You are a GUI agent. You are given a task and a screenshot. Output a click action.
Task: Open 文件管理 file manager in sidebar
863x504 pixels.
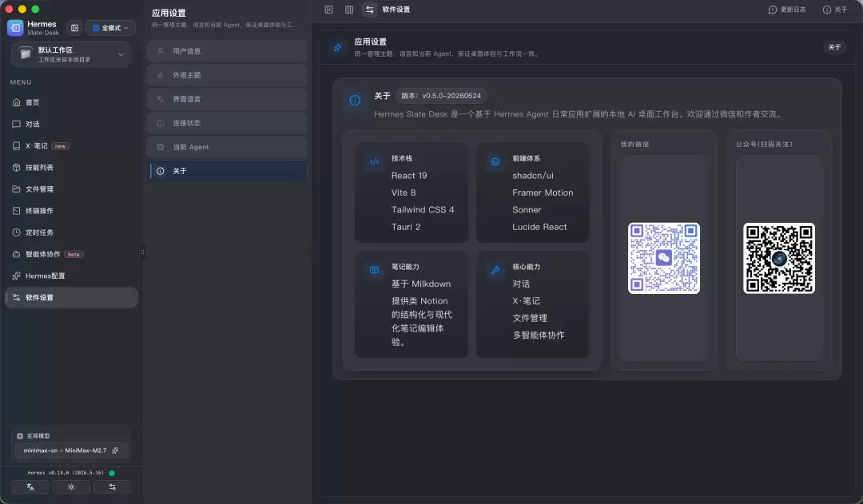click(71, 189)
